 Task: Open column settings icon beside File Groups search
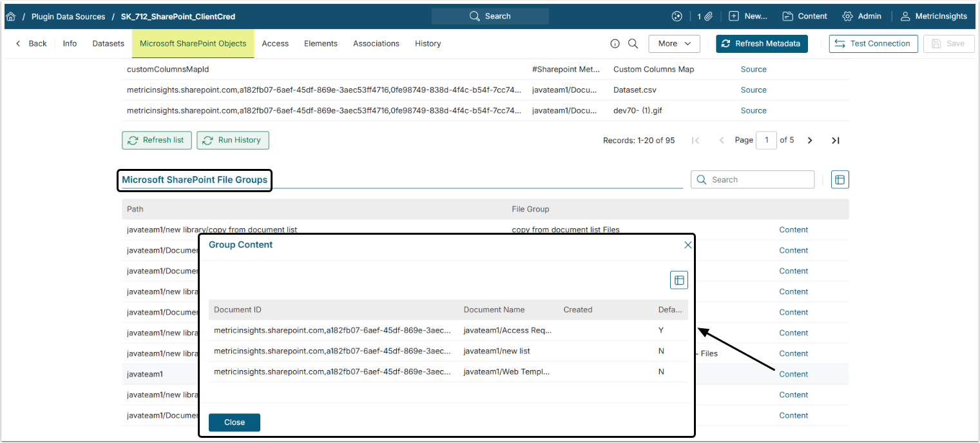pos(840,180)
